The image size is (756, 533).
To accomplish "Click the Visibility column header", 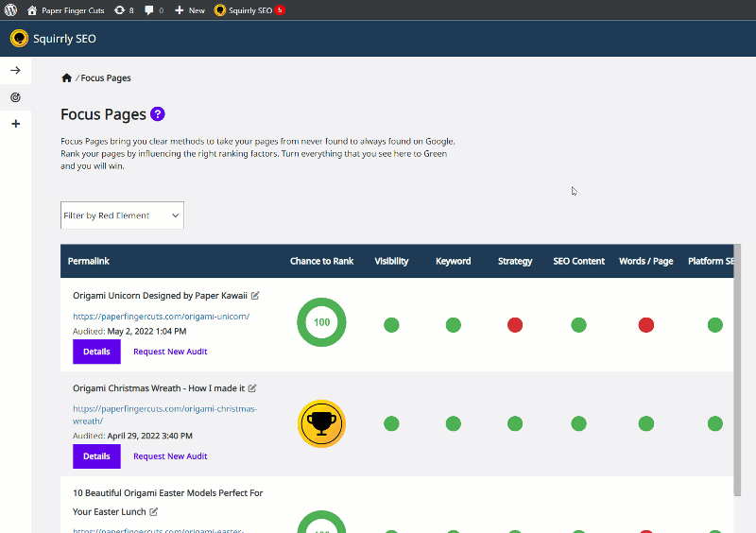I will click(x=391, y=261).
